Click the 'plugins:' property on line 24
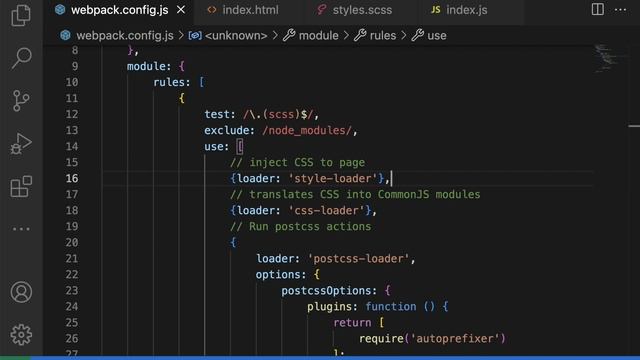 [x=332, y=307]
